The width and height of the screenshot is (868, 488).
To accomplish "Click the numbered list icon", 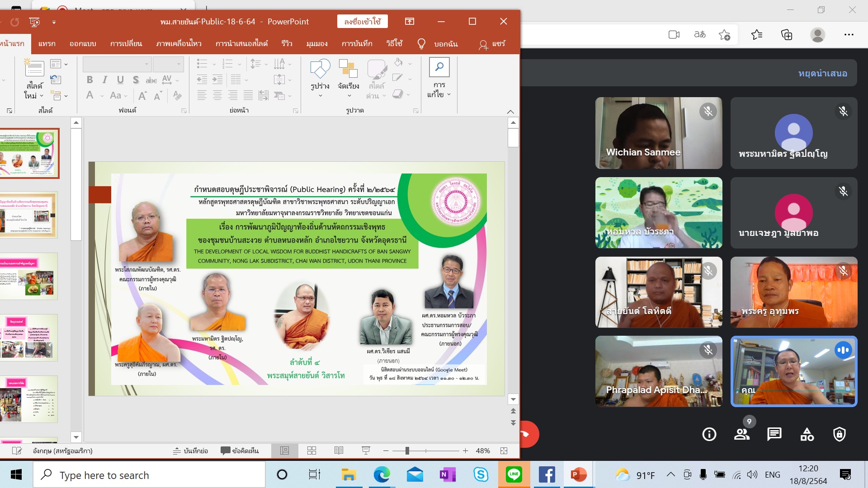I will (x=227, y=64).
